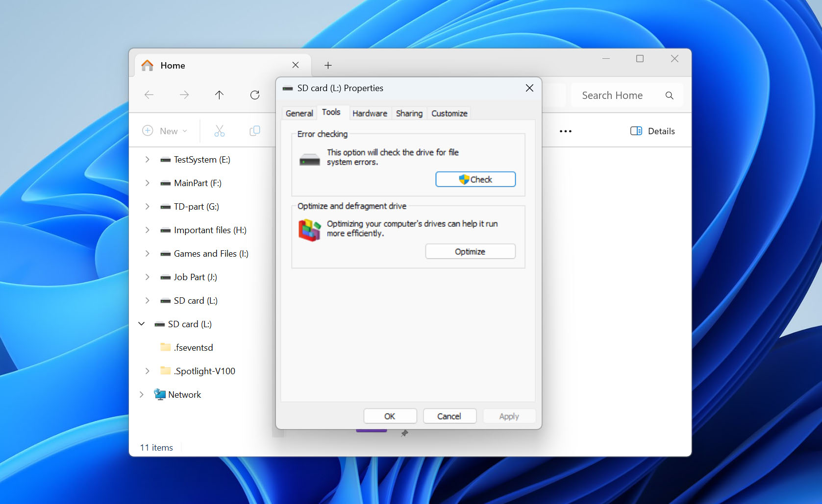Viewport: 822px width, 504px height.
Task: Click the TestSystem (E:) drive icon
Action: pos(166,160)
